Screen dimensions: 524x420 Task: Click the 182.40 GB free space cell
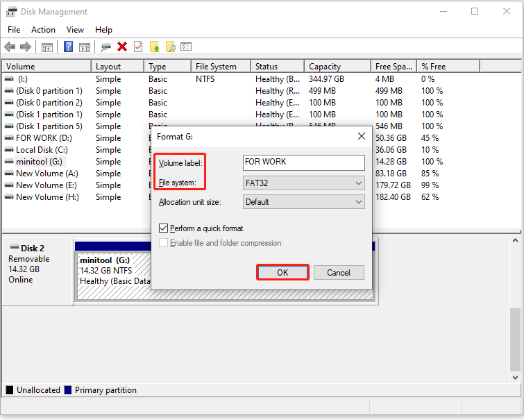pos(393,196)
